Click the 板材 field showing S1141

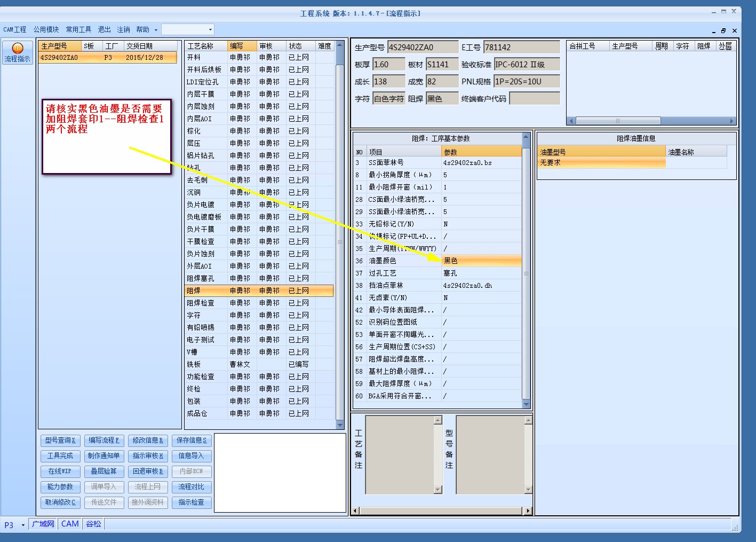pos(442,65)
